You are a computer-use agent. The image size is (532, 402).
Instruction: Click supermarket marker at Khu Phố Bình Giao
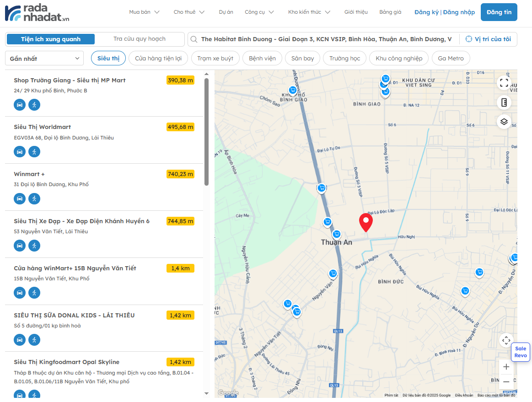tap(292, 90)
